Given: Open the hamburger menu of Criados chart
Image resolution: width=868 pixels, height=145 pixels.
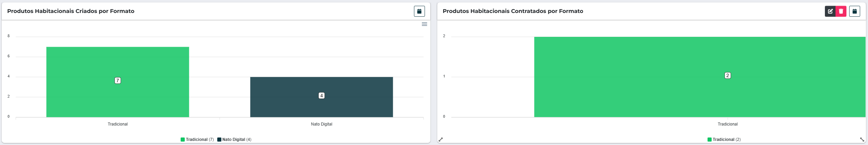Looking at the screenshot, I should (x=424, y=24).
